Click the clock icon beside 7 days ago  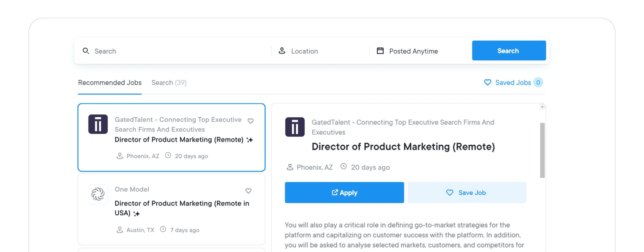click(x=163, y=229)
